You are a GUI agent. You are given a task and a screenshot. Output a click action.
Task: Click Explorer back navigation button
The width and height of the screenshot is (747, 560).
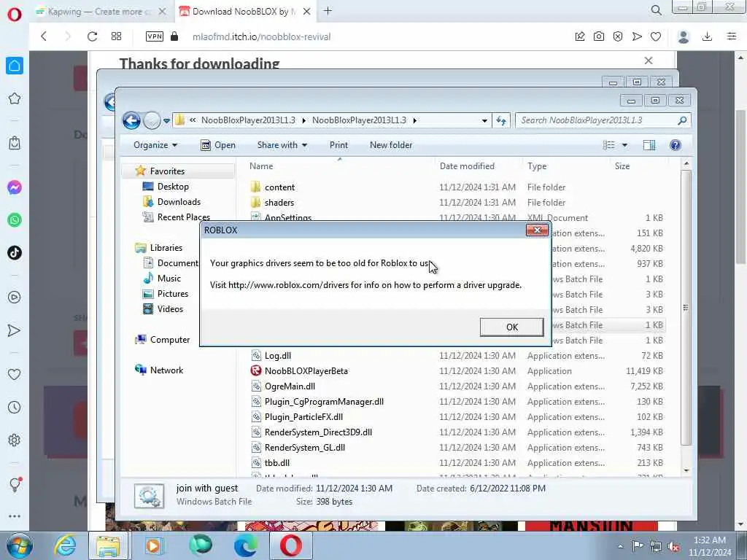click(131, 120)
